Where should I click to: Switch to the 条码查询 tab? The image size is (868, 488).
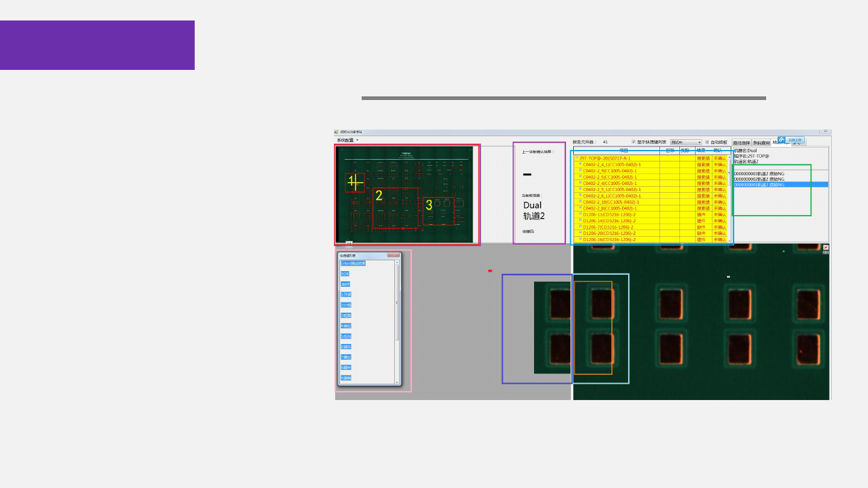coord(761,143)
